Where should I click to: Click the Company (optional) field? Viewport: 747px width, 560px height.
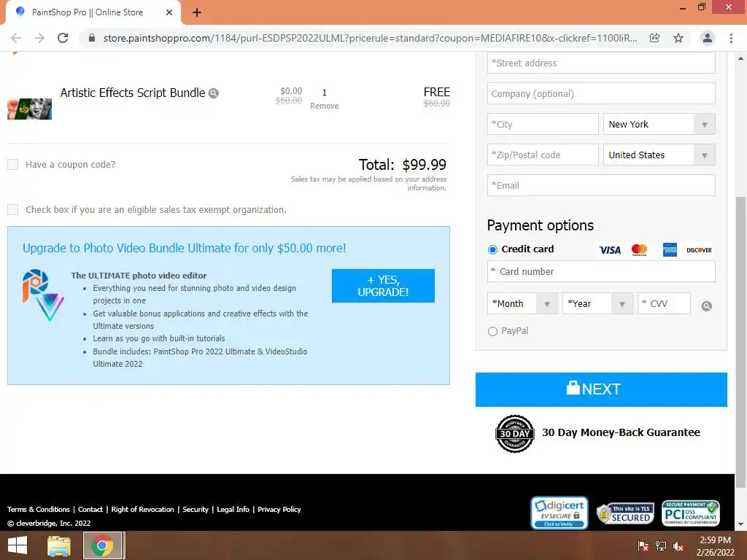[601, 93]
